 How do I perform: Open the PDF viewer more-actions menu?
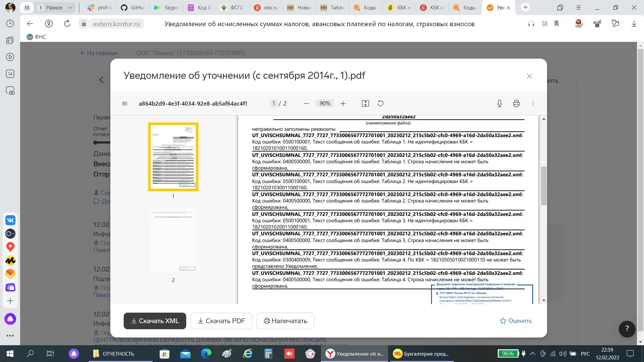[533, 104]
